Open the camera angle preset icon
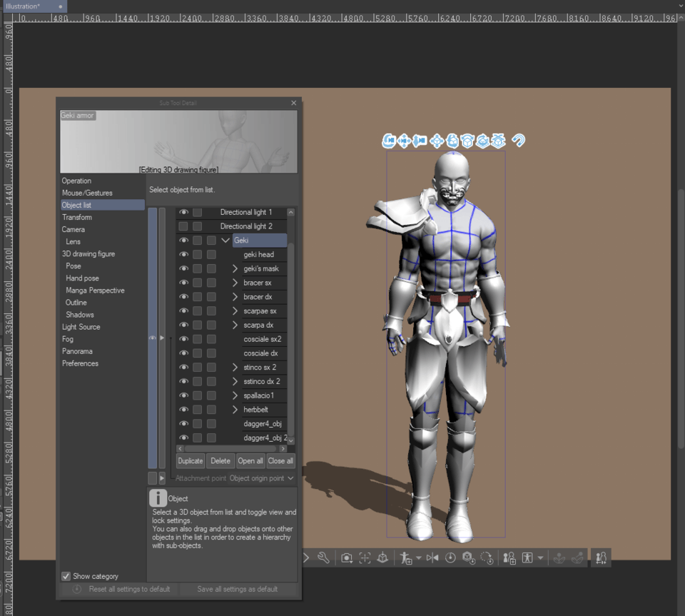This screenshot has height=616, width=685. (347, 558)
